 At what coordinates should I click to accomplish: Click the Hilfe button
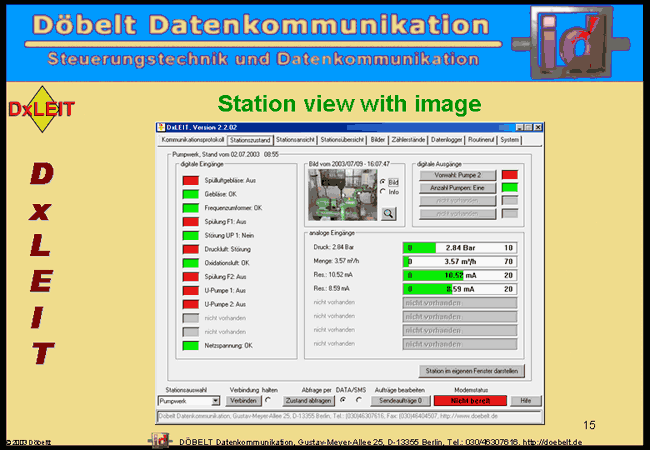click(x=526, y=401)
